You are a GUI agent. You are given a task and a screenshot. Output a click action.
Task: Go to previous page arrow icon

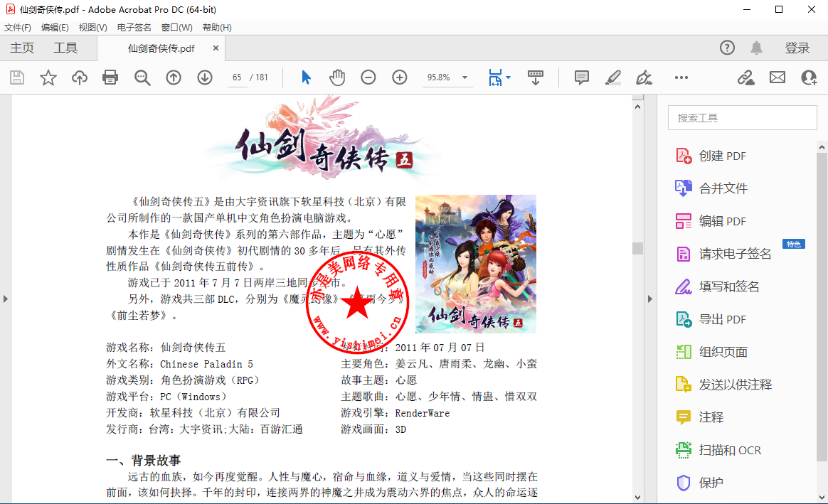pos(173,77)
